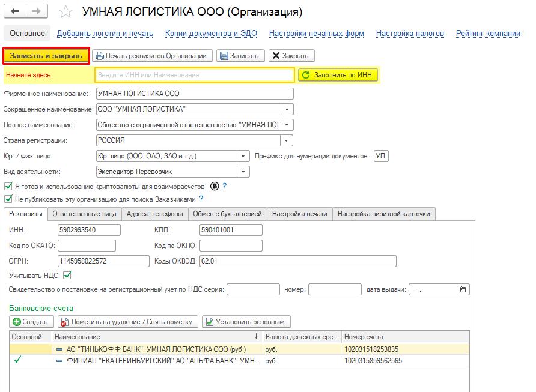Create a bank account with Создать

tap(31, 322)
